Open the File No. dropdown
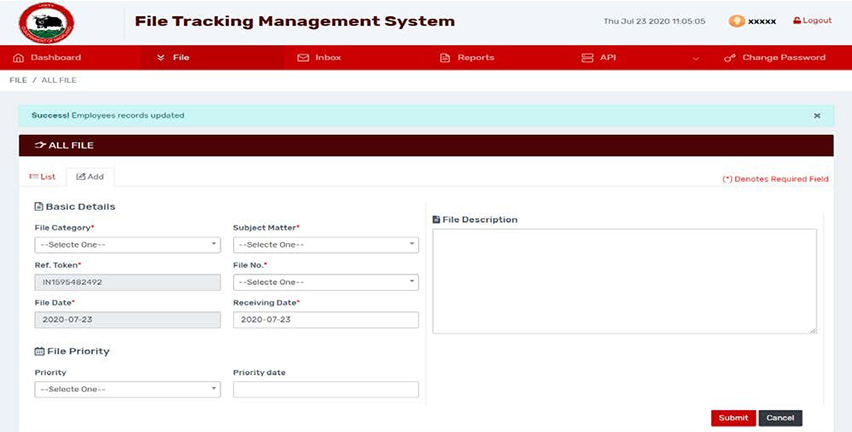Image resolution: width=852 pixels, height=432 pixels. pyautogui.click(x=325, y=282)
